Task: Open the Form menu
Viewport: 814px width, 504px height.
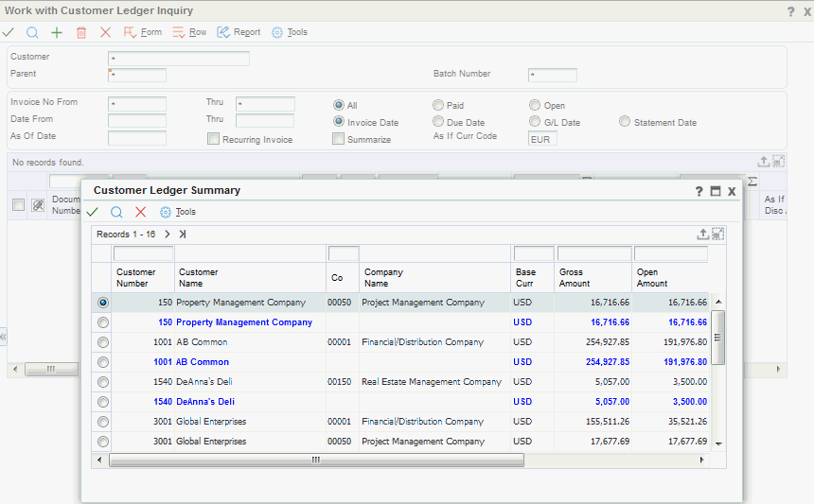Action: [x=143, y=32]
